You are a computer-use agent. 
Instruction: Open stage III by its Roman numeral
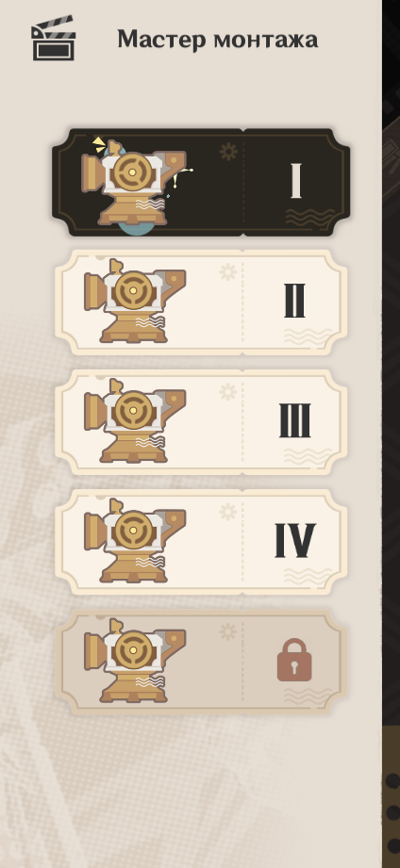(294, 420)
